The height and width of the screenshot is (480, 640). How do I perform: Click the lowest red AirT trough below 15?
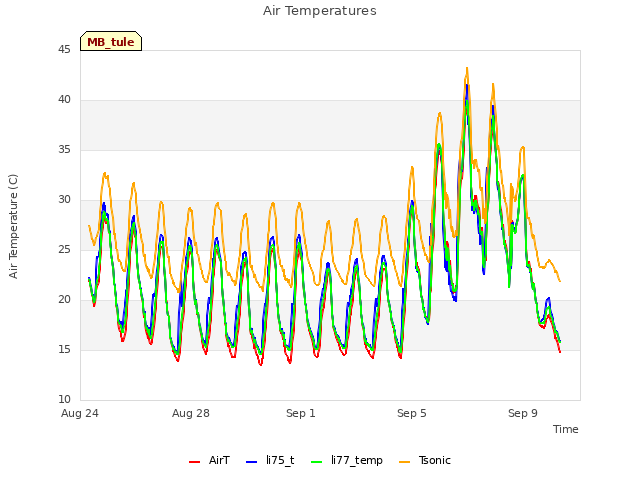tap(261, 364)
